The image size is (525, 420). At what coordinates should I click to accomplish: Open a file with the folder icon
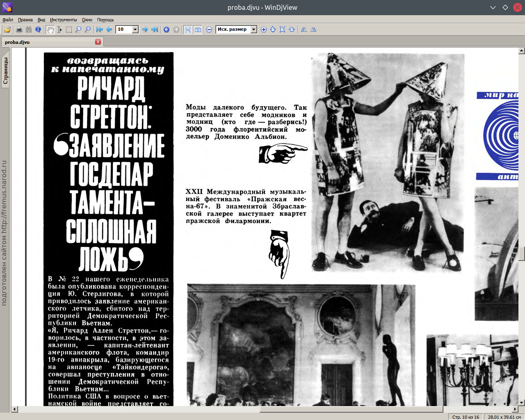pyautogui.click(x=7, y=30)
